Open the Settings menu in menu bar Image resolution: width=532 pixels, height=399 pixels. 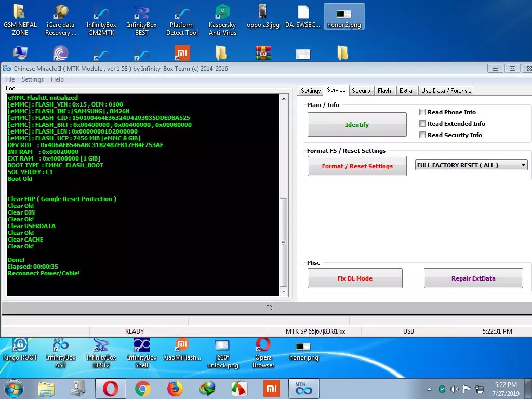(x=33, y=79)
